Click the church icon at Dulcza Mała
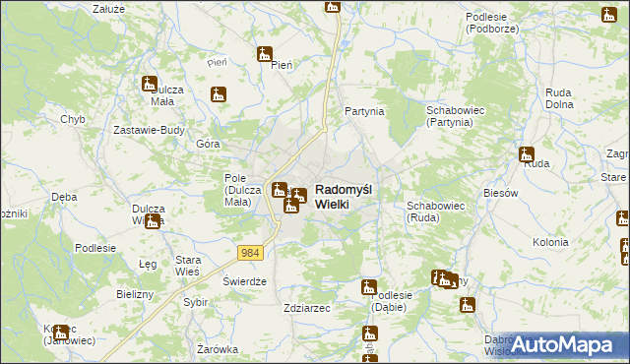Screen dimensions: 630x364 click(150, 84)
